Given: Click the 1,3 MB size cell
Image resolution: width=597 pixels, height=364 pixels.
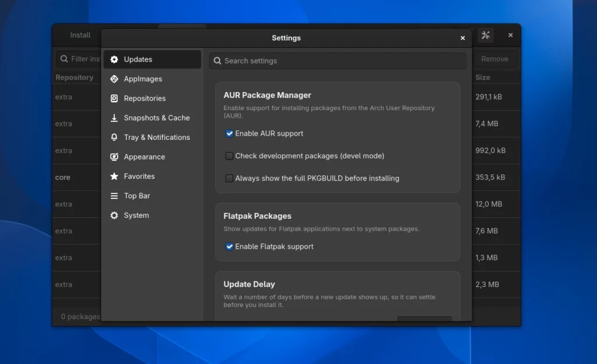Looking at the screenshot, I should [x=486, y=258].
